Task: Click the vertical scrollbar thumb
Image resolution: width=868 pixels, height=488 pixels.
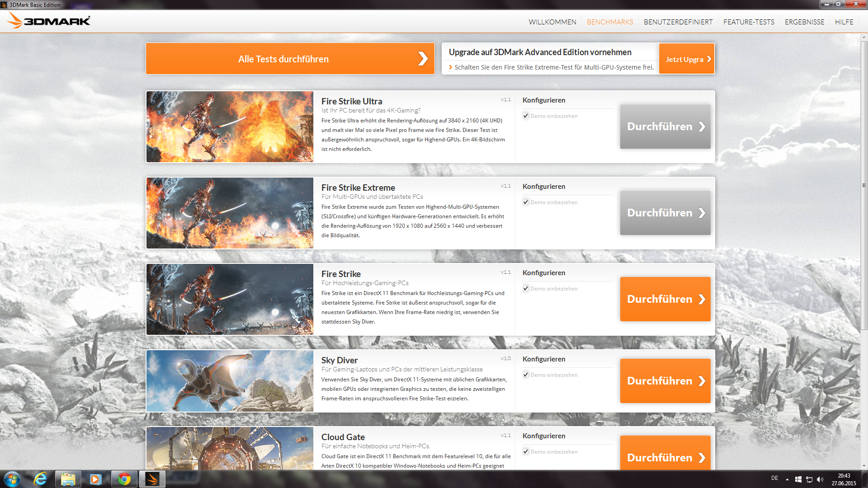Action: [863, 185]
